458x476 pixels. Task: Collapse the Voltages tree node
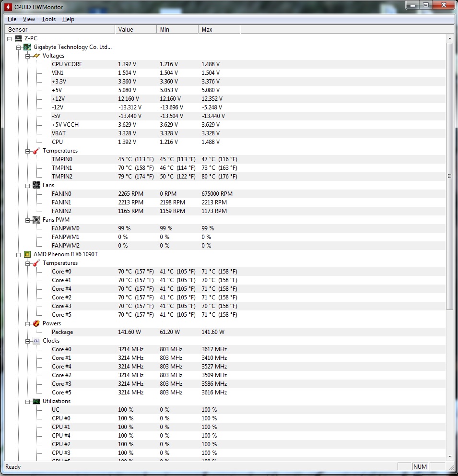pos(28,56)
